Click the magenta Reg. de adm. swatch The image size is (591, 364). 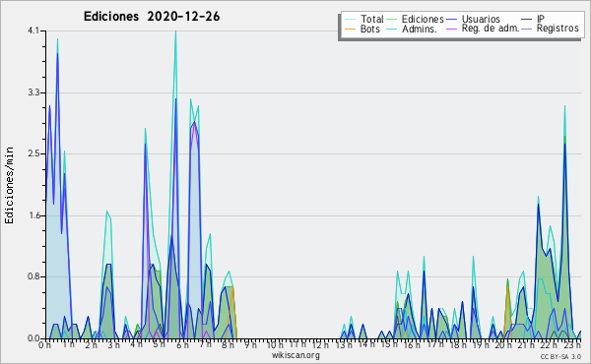451,29
